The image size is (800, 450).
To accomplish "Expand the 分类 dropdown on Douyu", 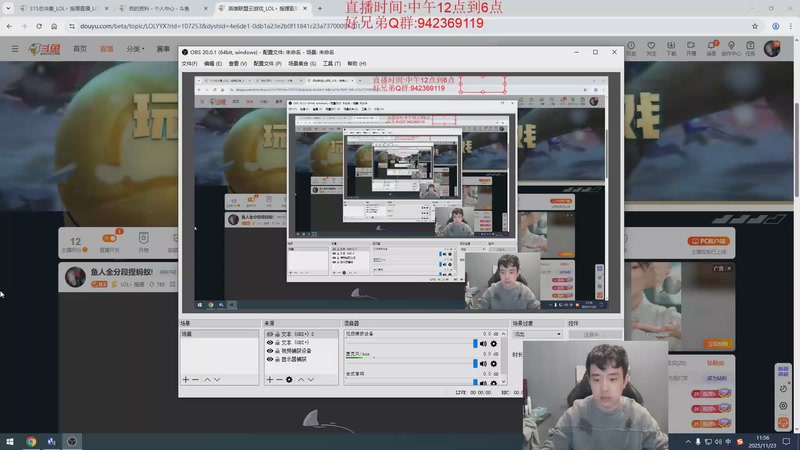I will point(135,49).
